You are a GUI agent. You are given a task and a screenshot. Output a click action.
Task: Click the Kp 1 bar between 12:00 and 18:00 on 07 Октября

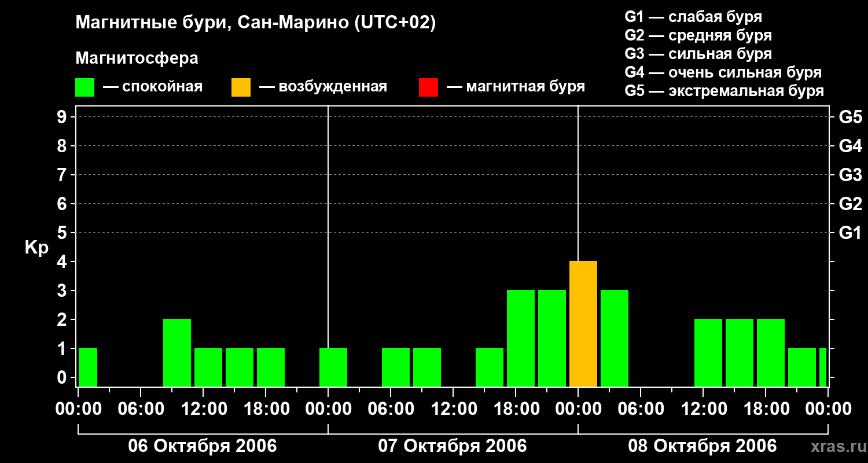490,368
